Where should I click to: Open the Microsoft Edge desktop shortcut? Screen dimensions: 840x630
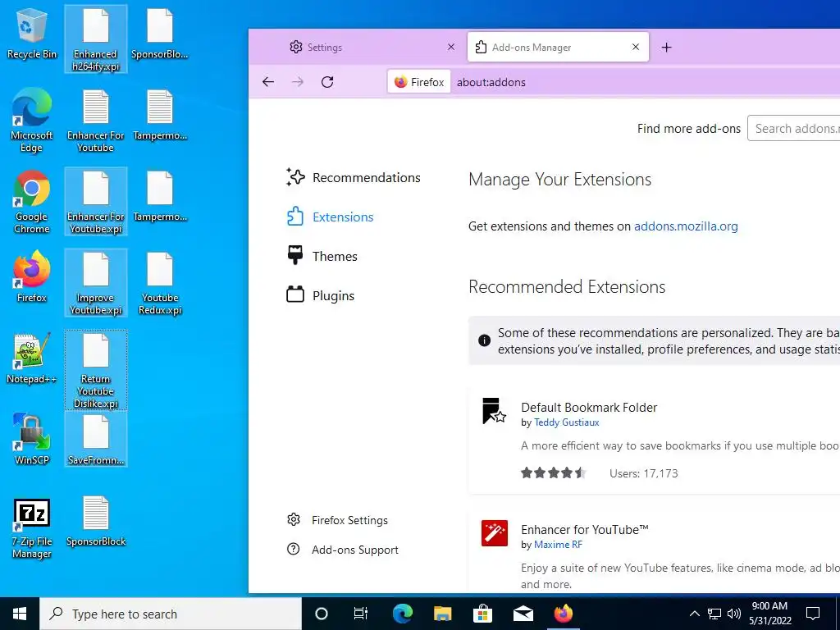32,121
